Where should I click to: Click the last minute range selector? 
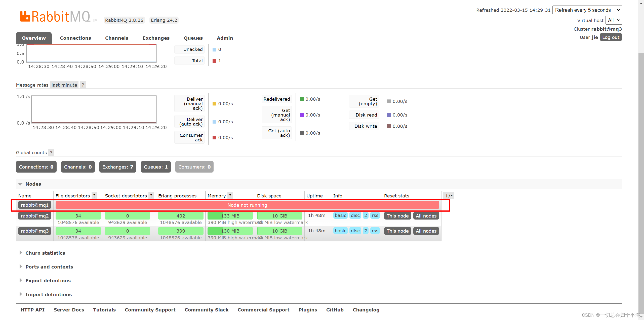(64, 85)
